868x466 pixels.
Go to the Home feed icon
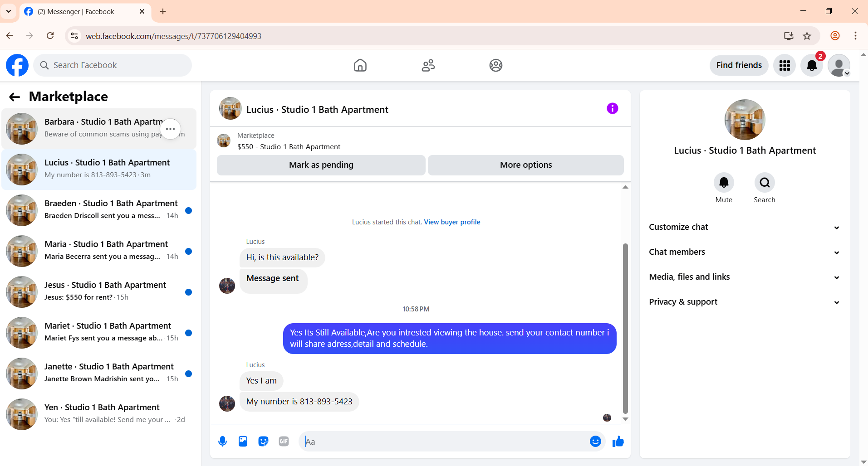point(360,65)
